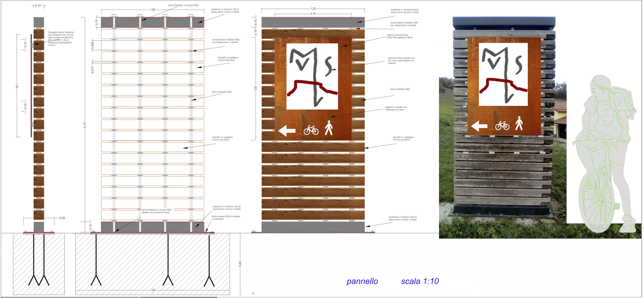644x298 pixels.
Task: Click the white left arrow on elevation panel
Action: click(287, 131)
